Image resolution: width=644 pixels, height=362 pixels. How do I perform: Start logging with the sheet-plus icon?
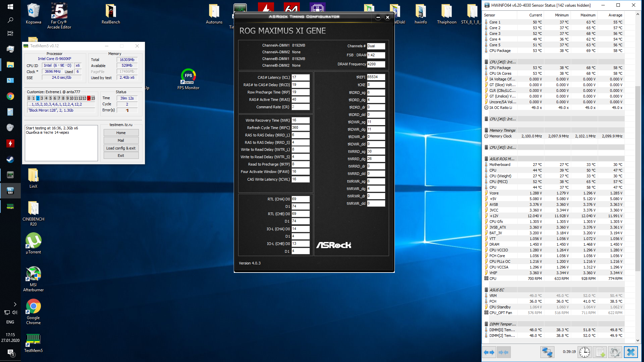[600, 352]
